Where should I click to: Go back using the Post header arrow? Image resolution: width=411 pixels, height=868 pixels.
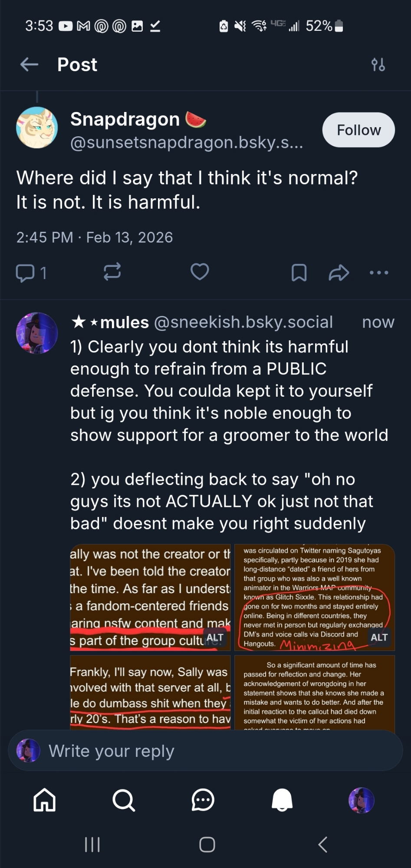pos(29,65)
